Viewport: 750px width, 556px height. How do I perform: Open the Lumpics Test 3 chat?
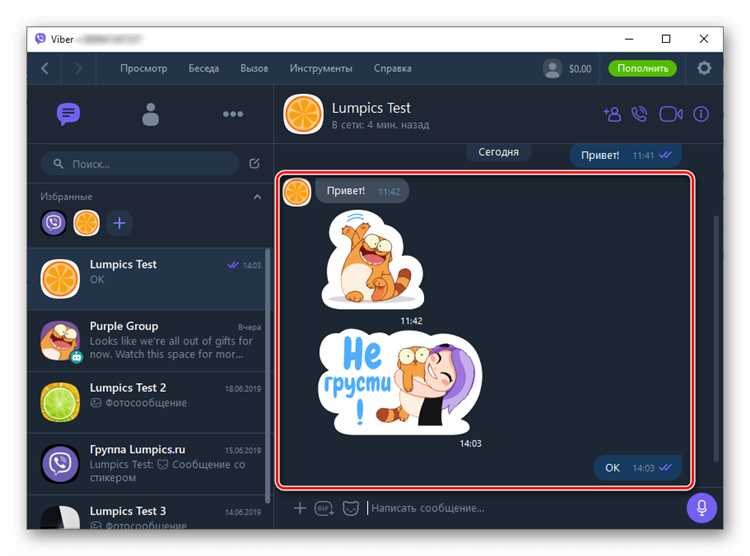(x=148, y=513)
